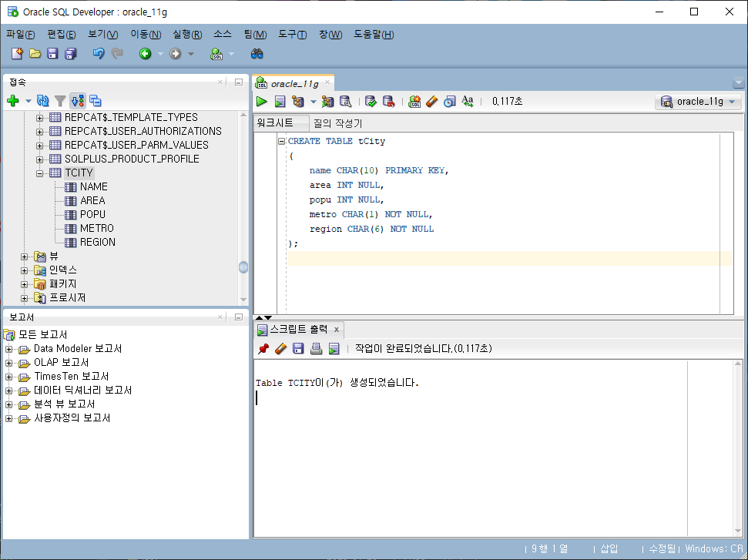This screenshot has height=560, width=748.
Task: Refresh the connections tree
Action: (x=43, y=101)
